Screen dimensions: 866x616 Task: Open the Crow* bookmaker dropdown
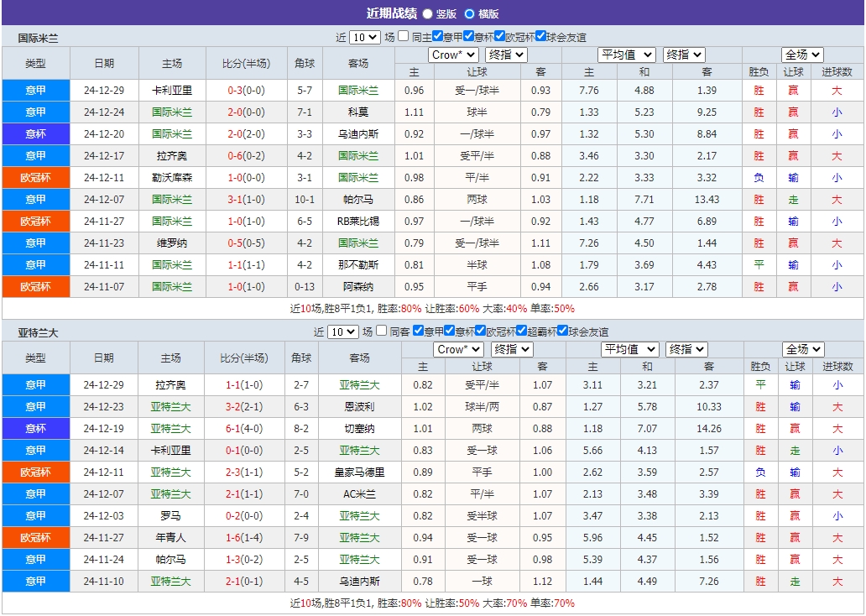coord(453,55)
